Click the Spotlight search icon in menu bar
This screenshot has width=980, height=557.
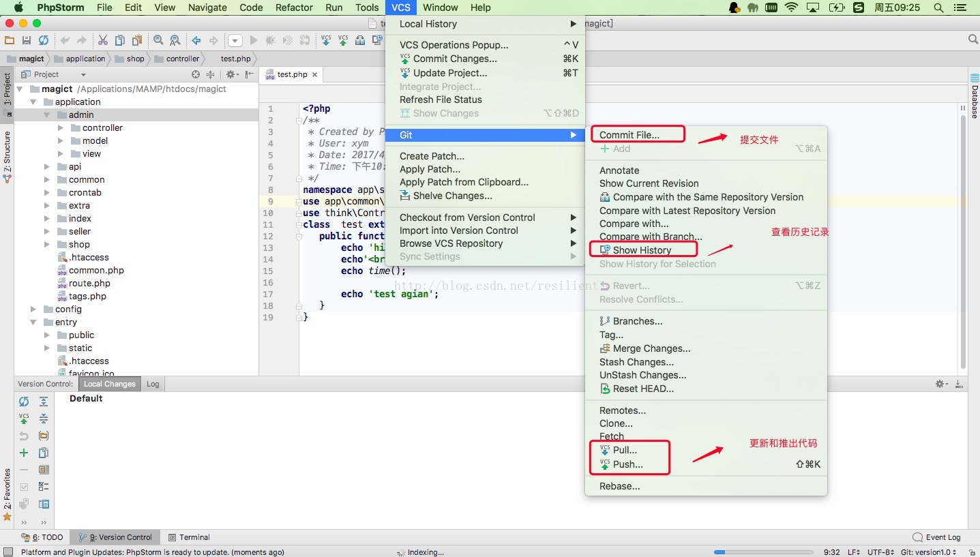(939, 7)
